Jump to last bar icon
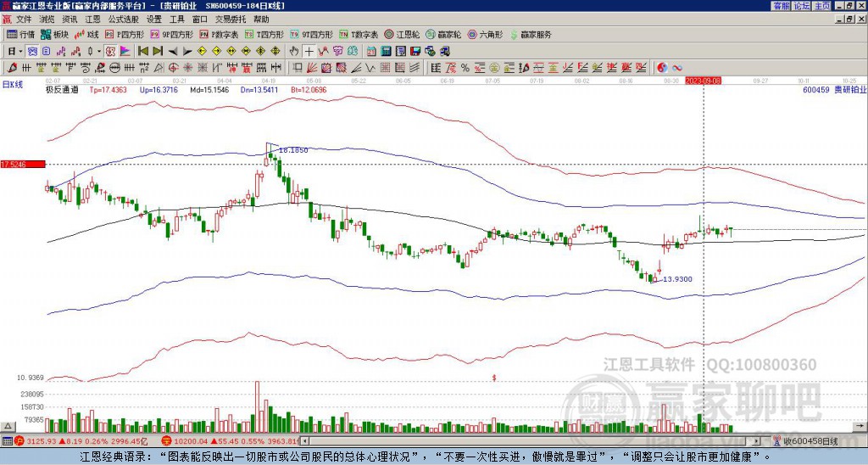Viewport: 868px width, 465px height. pyautogui.click(x=158, y=52)
